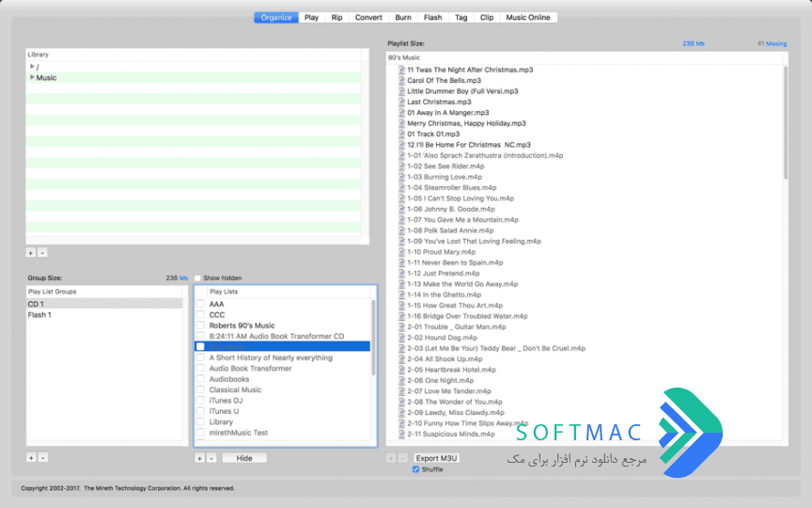Select Little Drummer Boy (Full Versi.mp3
Screen dimensions: 812x508
462,90
